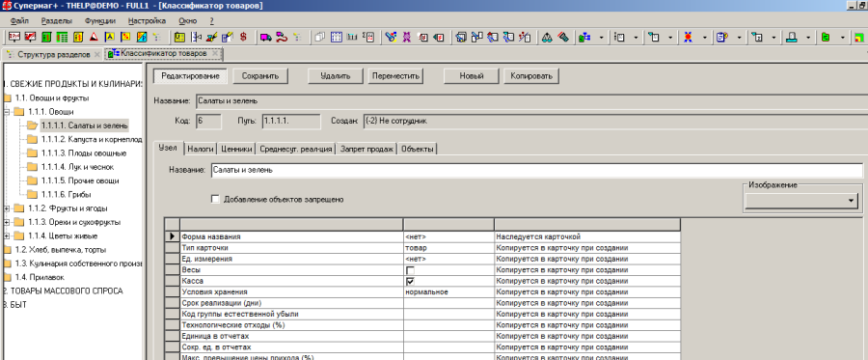This screenshot has width=868, height=360.
Task: Switch to the Налоги tab
Action: 201,149
